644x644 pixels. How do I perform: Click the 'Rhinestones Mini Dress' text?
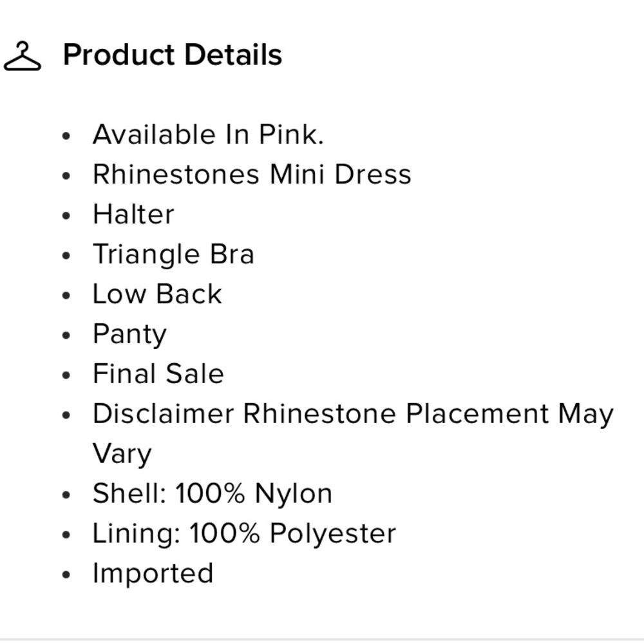pos(251,175)
